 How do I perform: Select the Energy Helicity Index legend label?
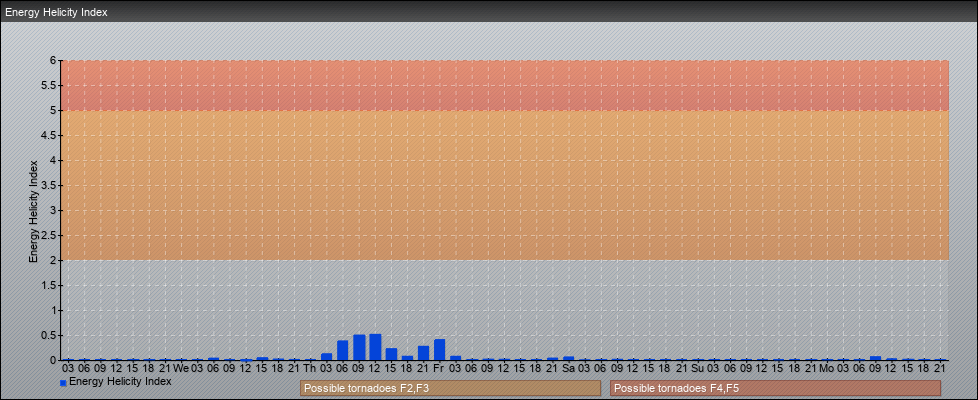[120, 381]
